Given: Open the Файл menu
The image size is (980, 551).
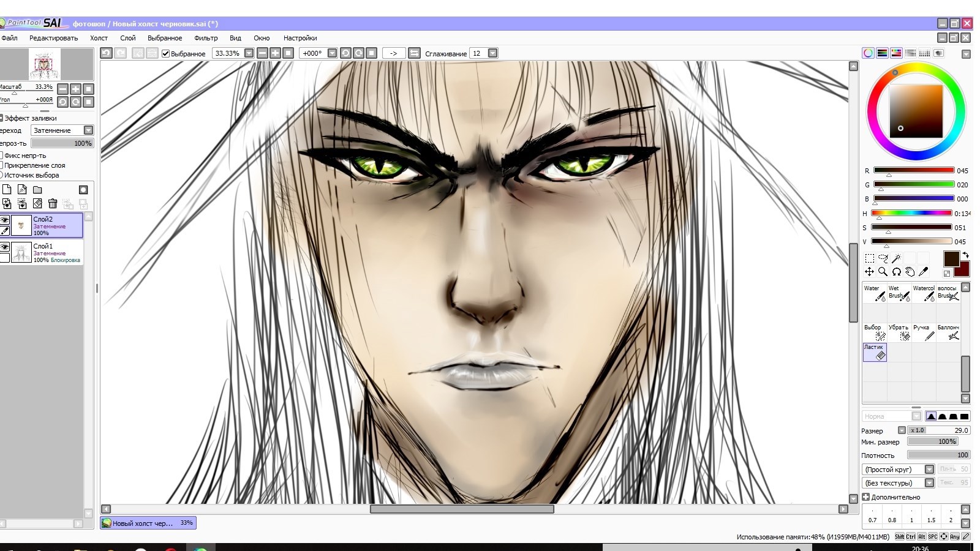Looking at the screenshot, I should click(10, 38).
